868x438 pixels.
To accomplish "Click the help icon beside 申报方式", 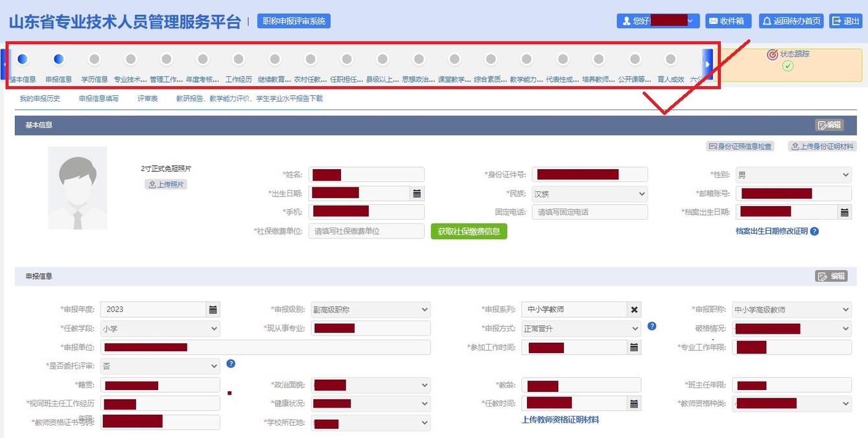I will pyautogui.click(x=651, y=327).
